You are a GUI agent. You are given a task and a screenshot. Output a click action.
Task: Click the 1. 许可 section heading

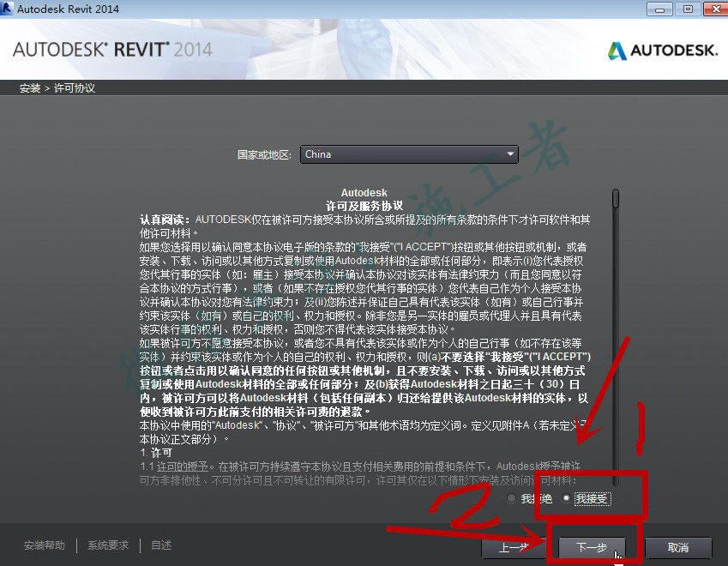point(156,453)
